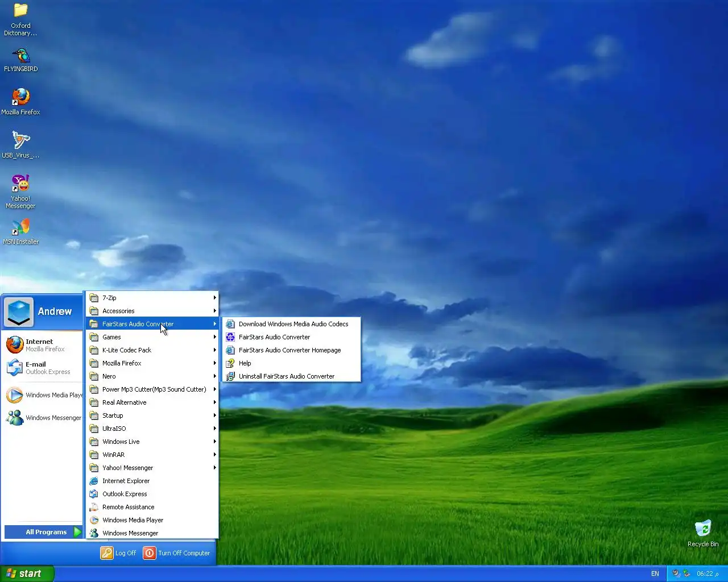
Task: Open FairStars Audio Converter Homepage entry
Action: pos(292,350)
